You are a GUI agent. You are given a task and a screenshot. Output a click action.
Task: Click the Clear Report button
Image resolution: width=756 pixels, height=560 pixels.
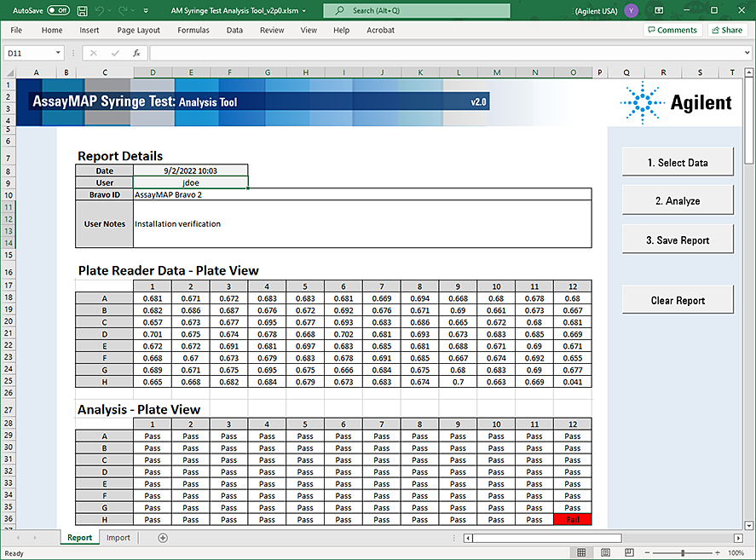pos(678,301)
